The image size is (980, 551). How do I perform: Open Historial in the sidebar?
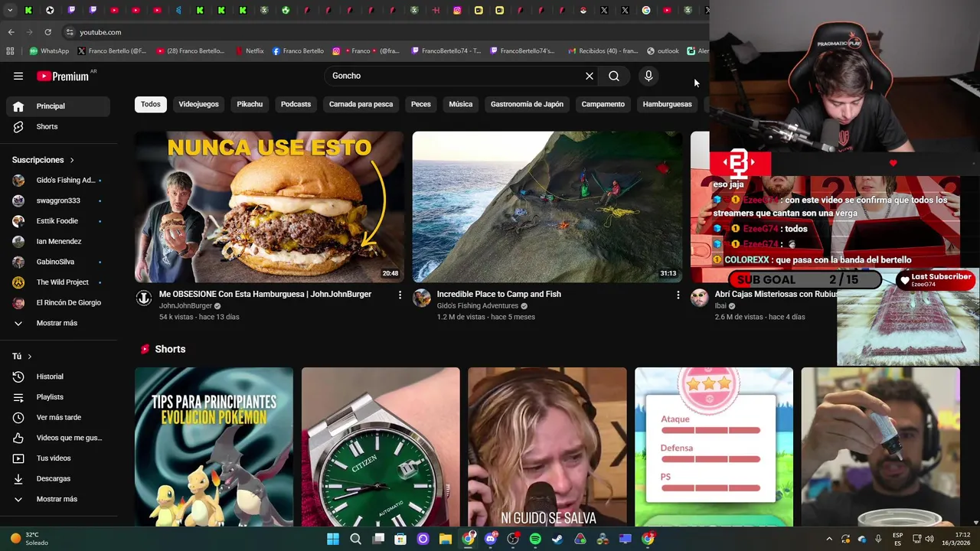coord(58,377)
